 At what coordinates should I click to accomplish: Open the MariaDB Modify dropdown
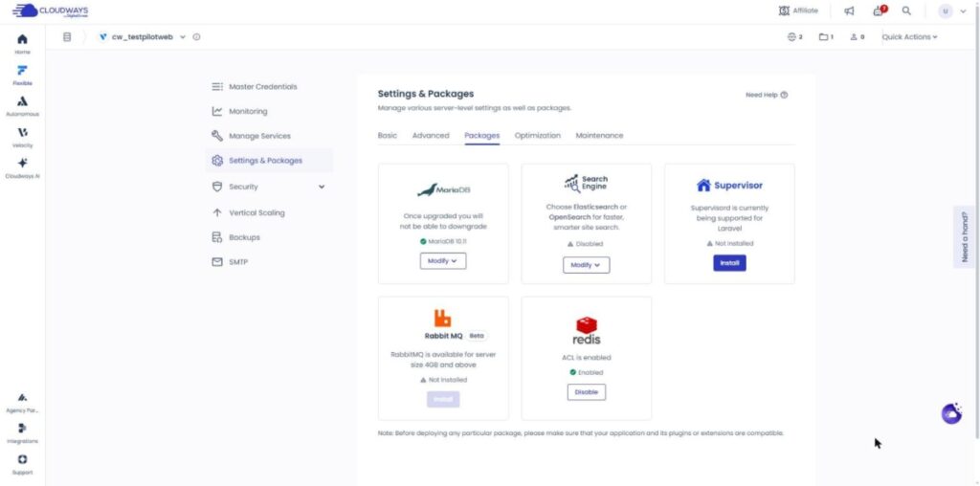click(x=443, y=261)
